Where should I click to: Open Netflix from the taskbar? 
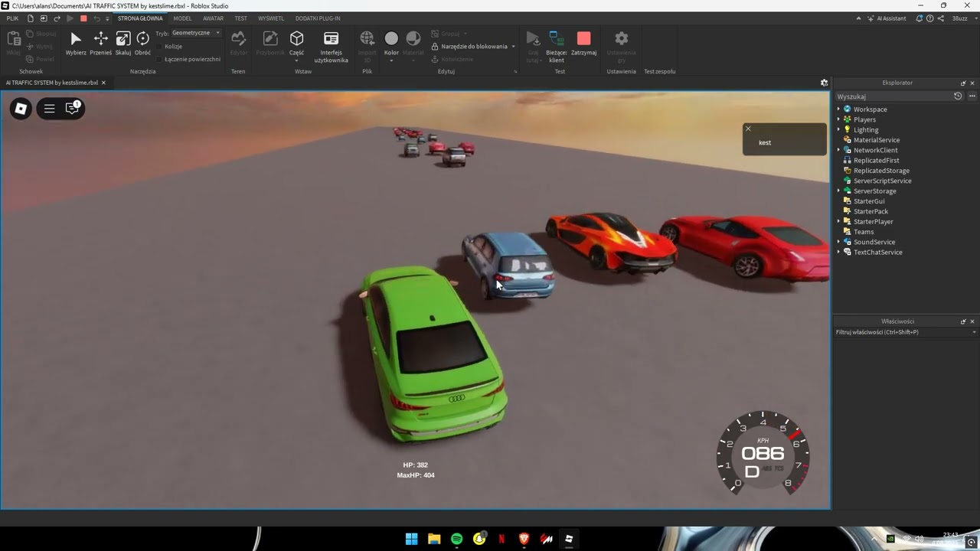pyautogui.click(x=501, y=539)
